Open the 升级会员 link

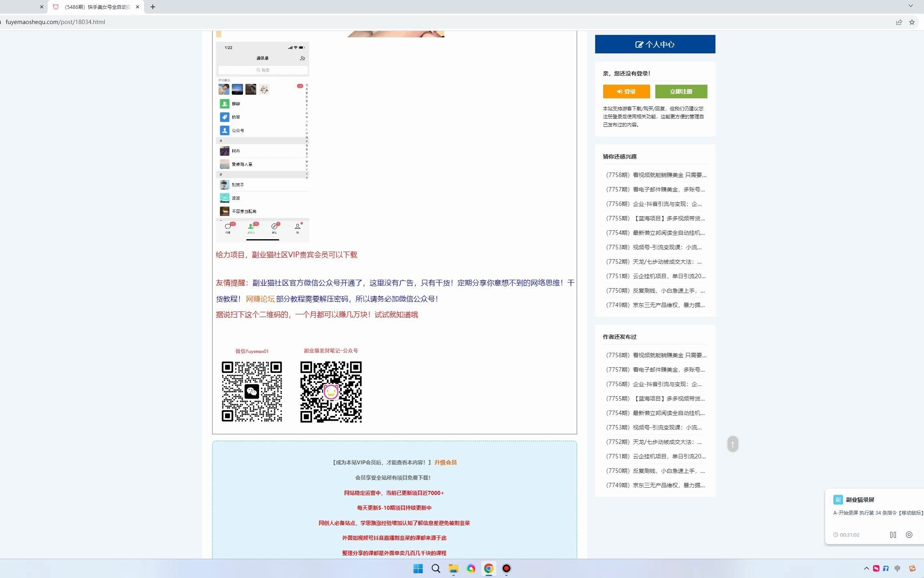[x=446, y=462]
